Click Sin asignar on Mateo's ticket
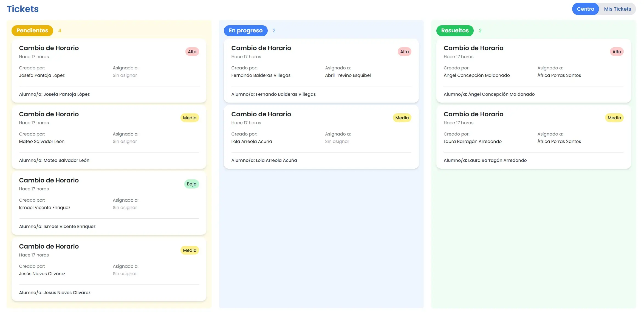 (x=125, y=141)
